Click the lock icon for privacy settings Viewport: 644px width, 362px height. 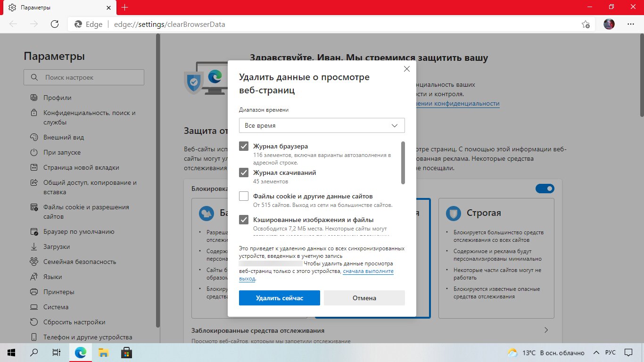click(x=34, y=113)
